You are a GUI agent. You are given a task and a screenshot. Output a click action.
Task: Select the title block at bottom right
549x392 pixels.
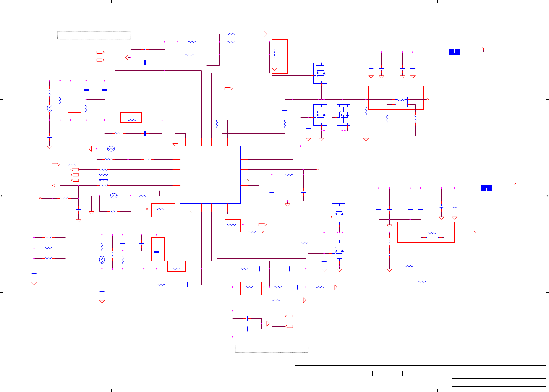coord(420,377)
